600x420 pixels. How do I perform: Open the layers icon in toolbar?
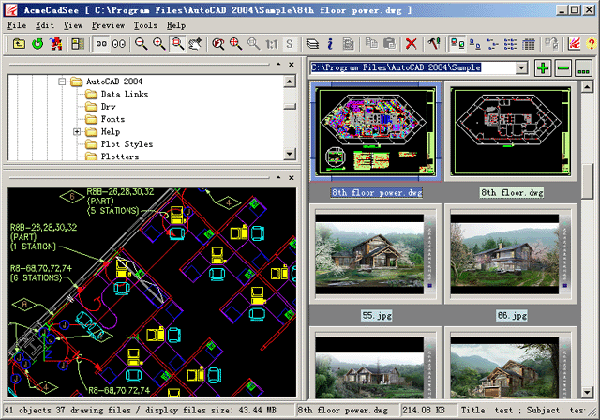pos(312,44)
